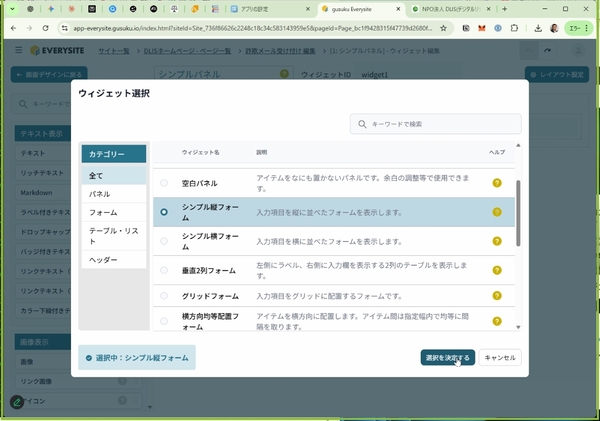
Task: Click the widget list vertical scrollbar
Action: 517,212
